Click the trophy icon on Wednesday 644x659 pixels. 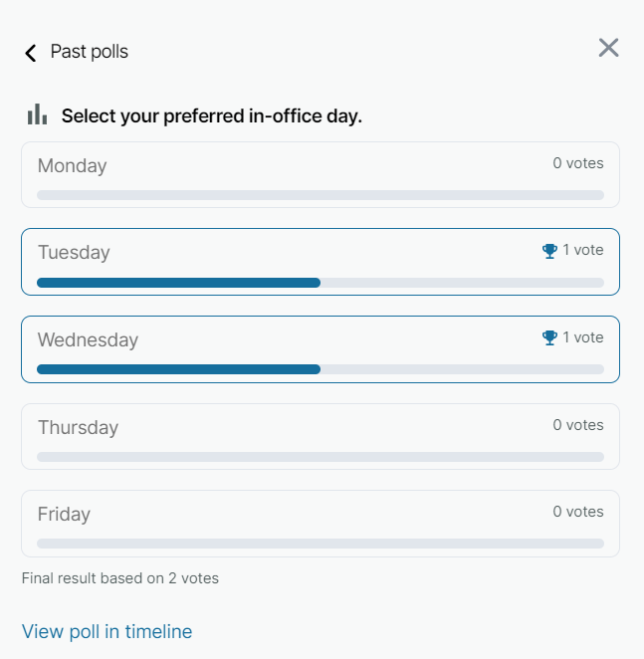(x=549, y=338)
